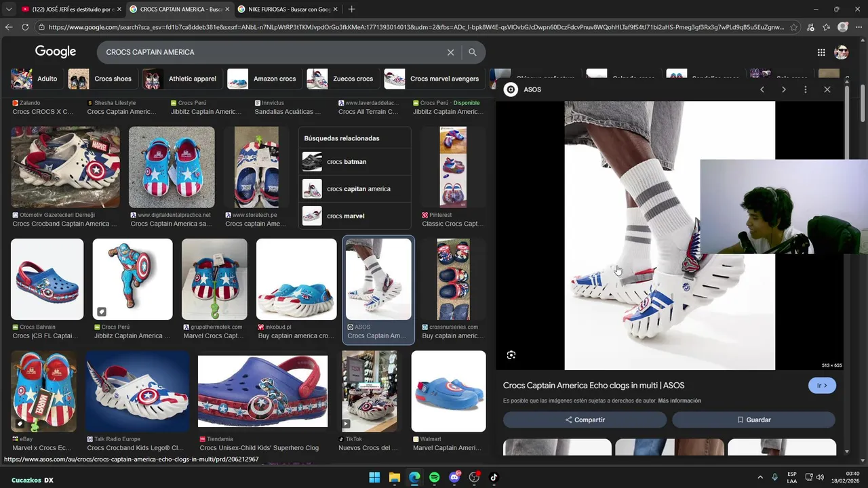Open the TikTok Nuevos Crocs video thumbnail

tap(370, 391)
